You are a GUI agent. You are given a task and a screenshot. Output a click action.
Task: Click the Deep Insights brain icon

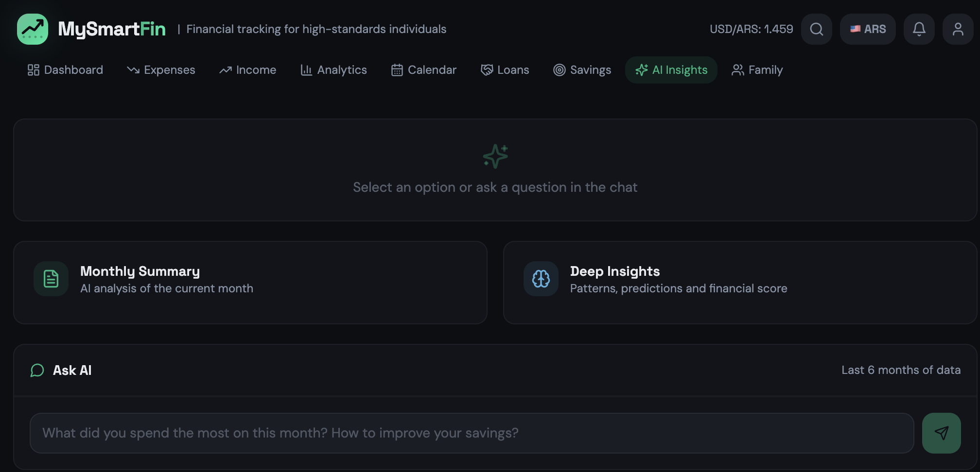pos(541,278)
